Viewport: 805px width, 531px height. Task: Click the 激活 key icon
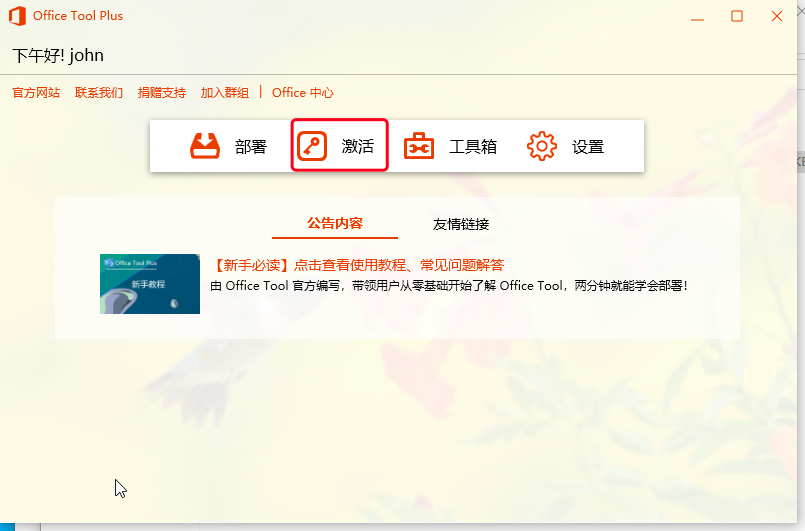[x=312, y=146]
